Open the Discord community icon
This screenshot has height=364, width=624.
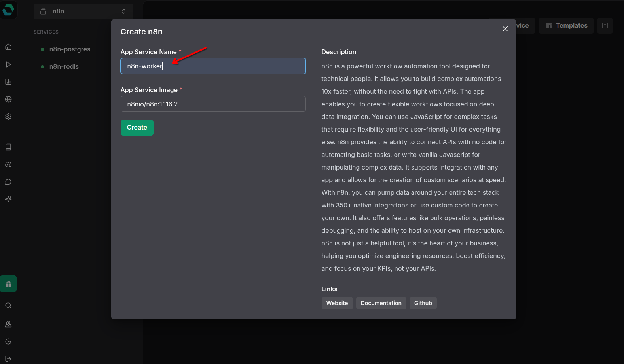pyautogui.click(x=8, y=164)
